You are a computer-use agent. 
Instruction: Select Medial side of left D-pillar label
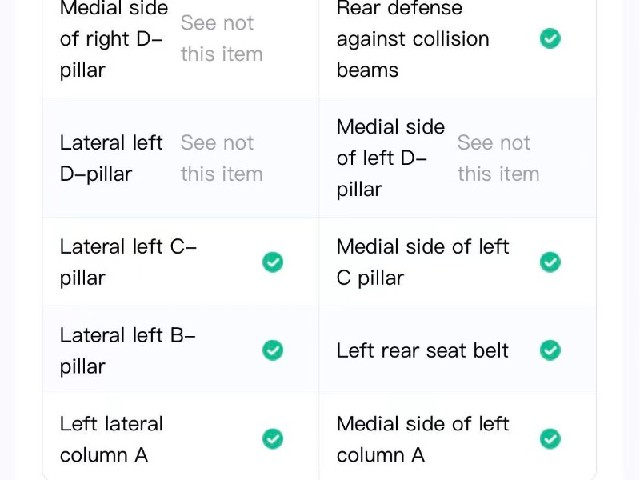coord(391,158)
